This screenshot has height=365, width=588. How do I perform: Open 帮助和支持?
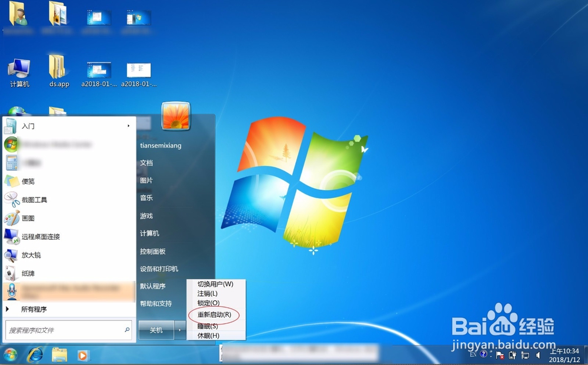point(156,303)
